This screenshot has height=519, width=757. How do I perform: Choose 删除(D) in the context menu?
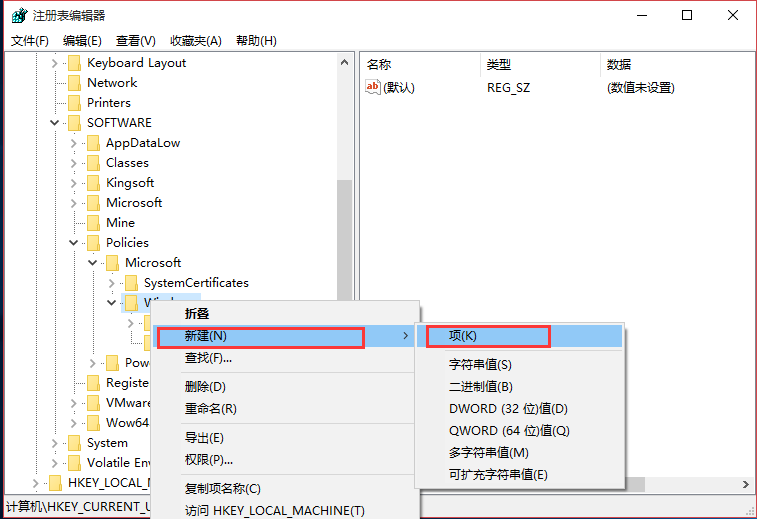pyautogui.click(x=285, y=387)
